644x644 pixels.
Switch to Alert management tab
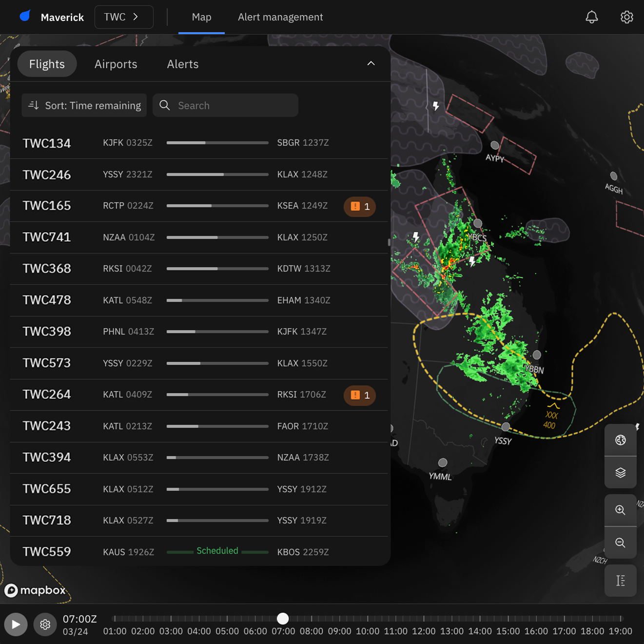click(280, 17)
